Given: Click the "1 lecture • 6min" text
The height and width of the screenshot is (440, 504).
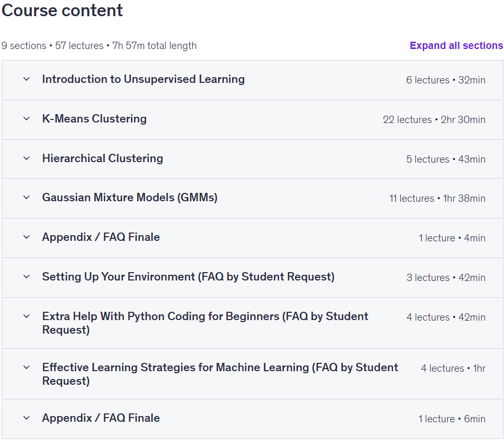Looking at the screenshot, I should [452, 419].
